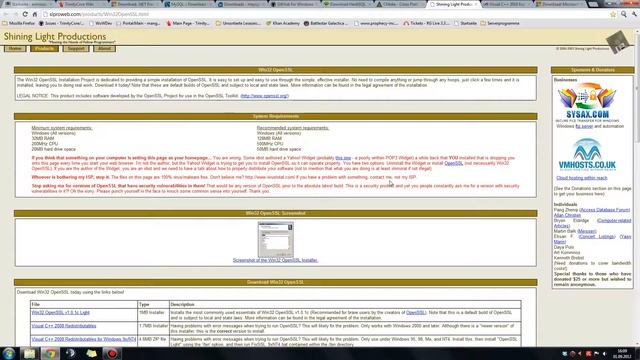
Task: Open the 'Cloud hosting within reach' link
Action: point(582,178)
